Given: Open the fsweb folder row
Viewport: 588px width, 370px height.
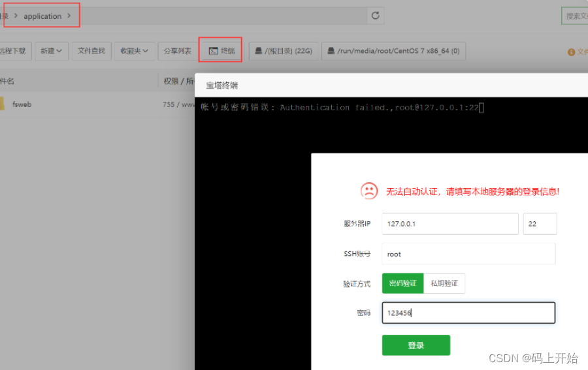Looking at the screenshot, I should (97, 104).
